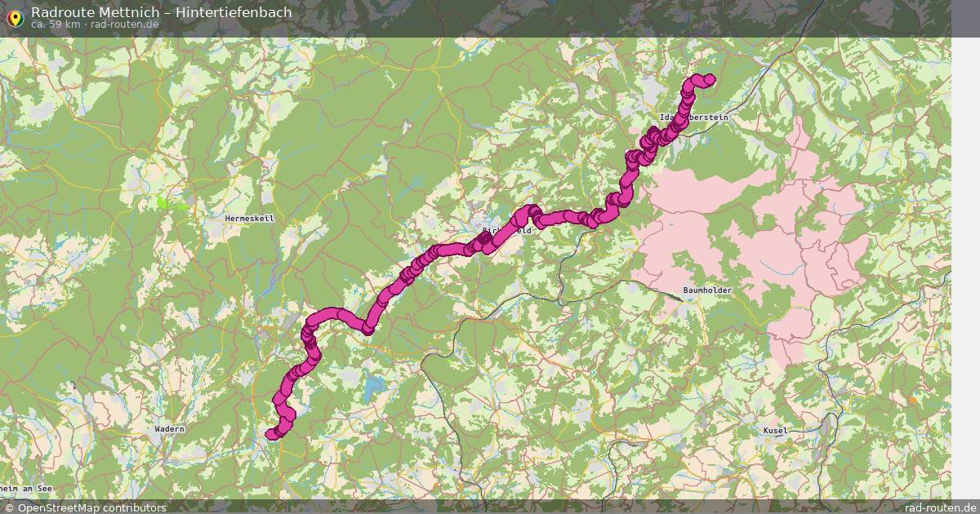Click the small blue lake on map
Image resolution: width=980 pixels, height=514 pixels.
[375, 384]
